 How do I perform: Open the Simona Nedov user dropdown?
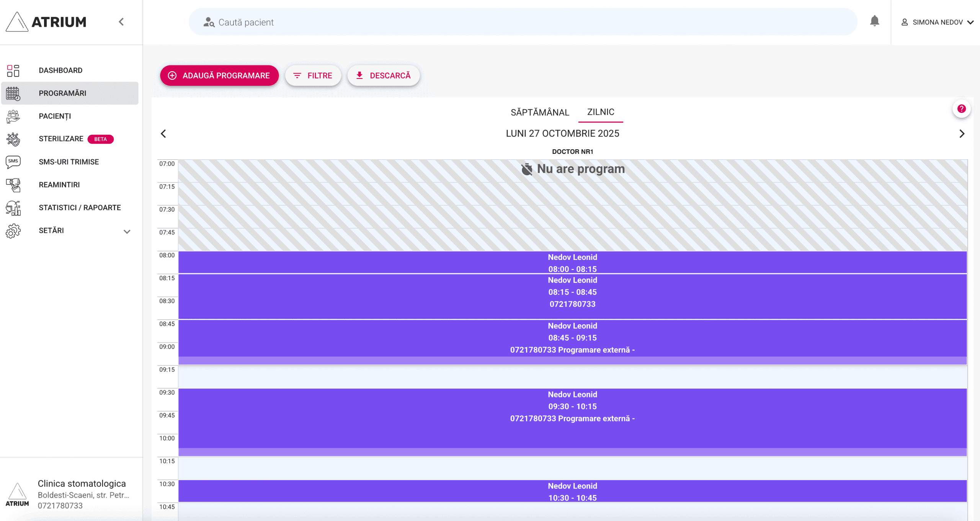(x=937, y=22)
